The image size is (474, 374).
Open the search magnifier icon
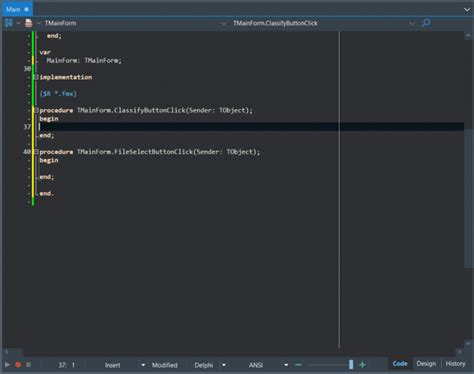[x=426, y=23]
